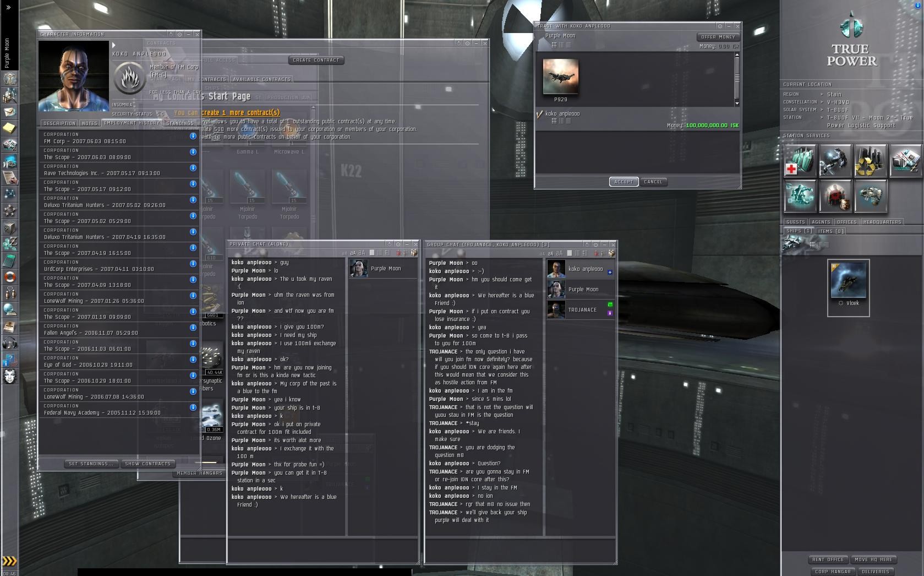924x576 pixels.
Task: Switch to the Notes tab
Action: point(90,123)
